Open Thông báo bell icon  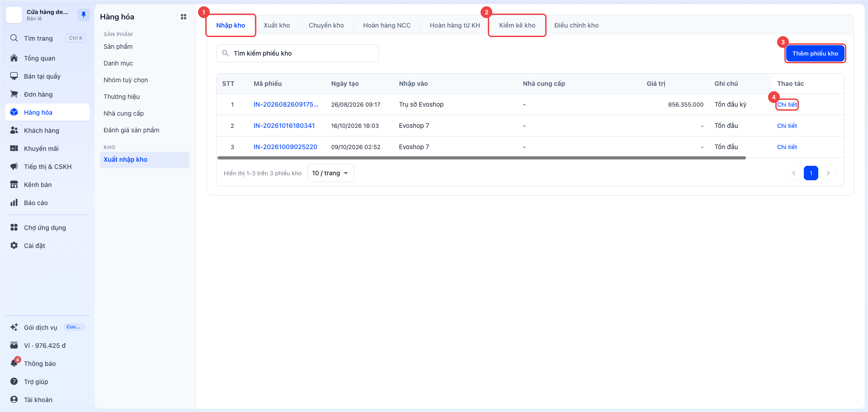(x=14, y=363)
